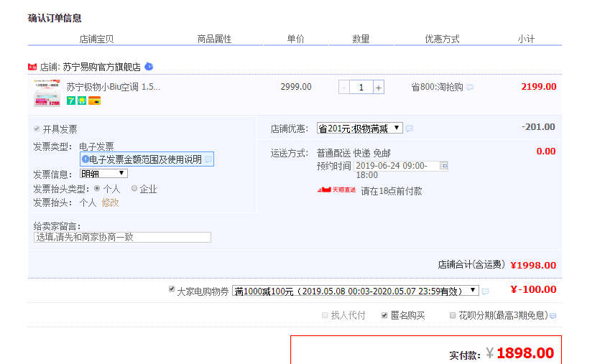Click the Tmall store icon beside 店铺
605x364 pixels.
tap(32, 67)
